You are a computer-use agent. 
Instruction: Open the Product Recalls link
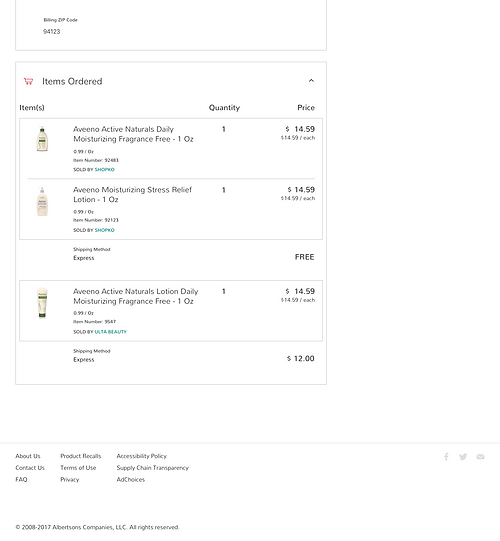[81, 456]
